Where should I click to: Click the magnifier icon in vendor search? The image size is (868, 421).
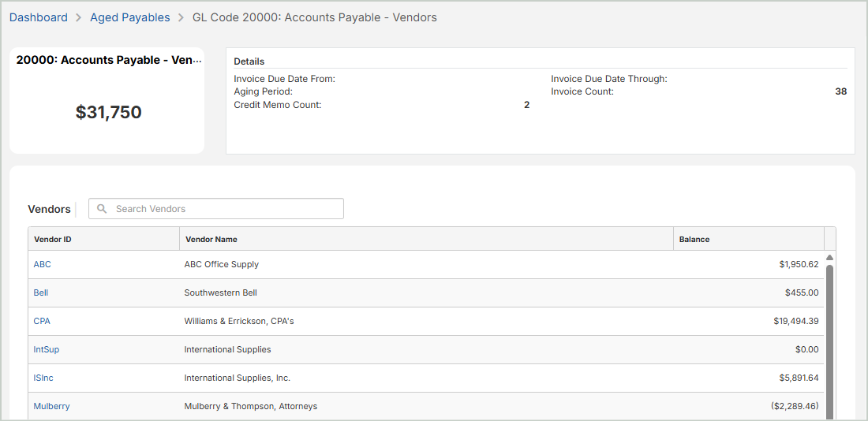point(102,209)
